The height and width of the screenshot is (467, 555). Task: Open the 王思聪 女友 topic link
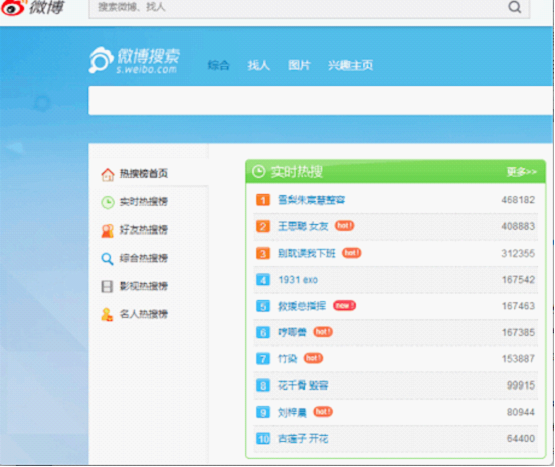click(303, 226)
